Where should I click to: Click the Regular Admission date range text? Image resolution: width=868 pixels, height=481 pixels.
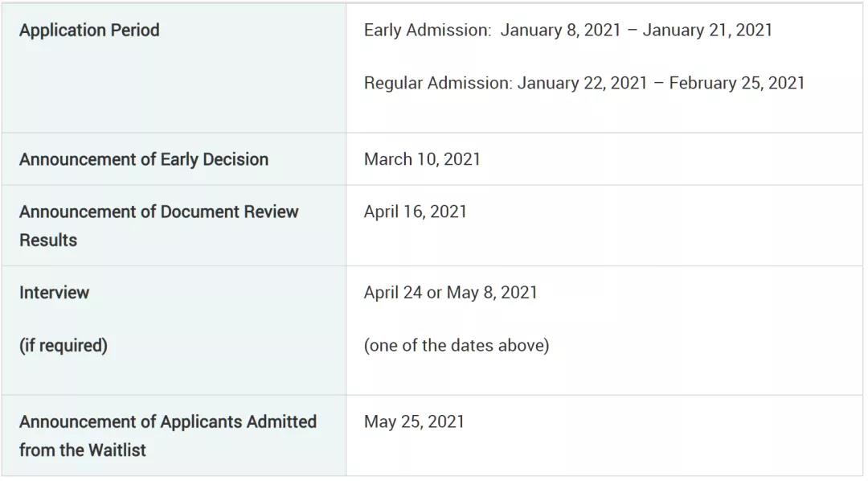[584, 83]
